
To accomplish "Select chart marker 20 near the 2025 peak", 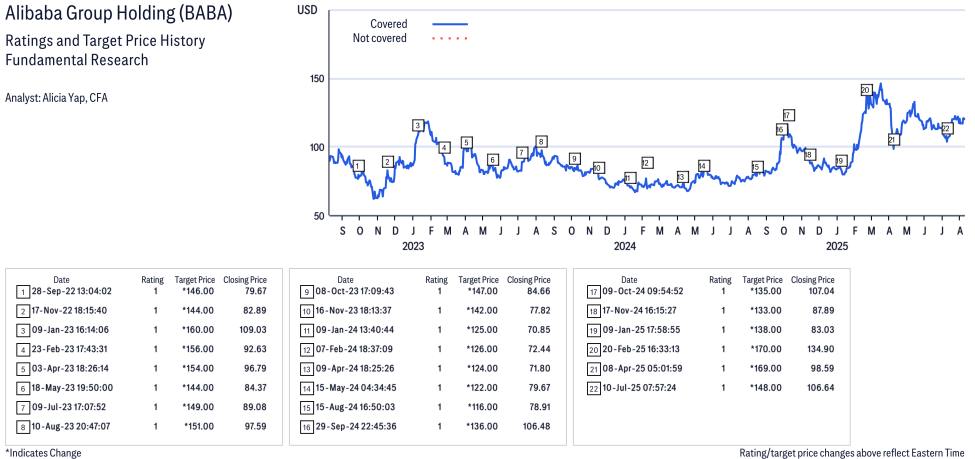I will pos(866,90).
